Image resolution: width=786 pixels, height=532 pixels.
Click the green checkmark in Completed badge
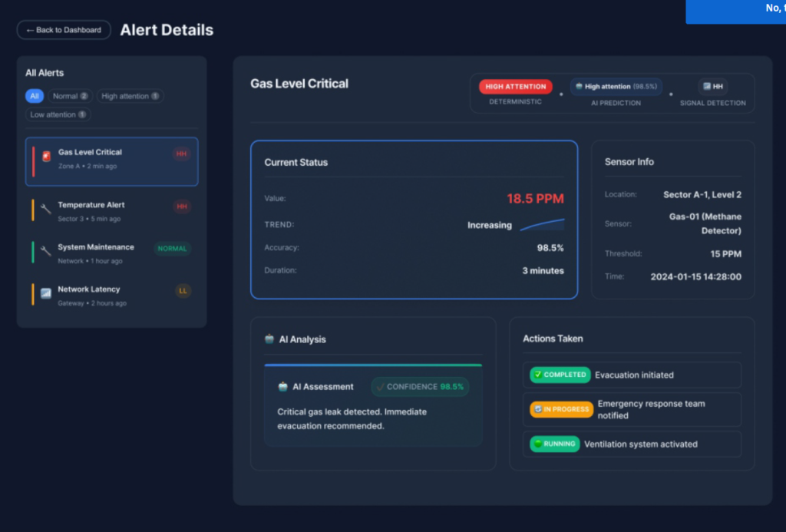[538, 375]
